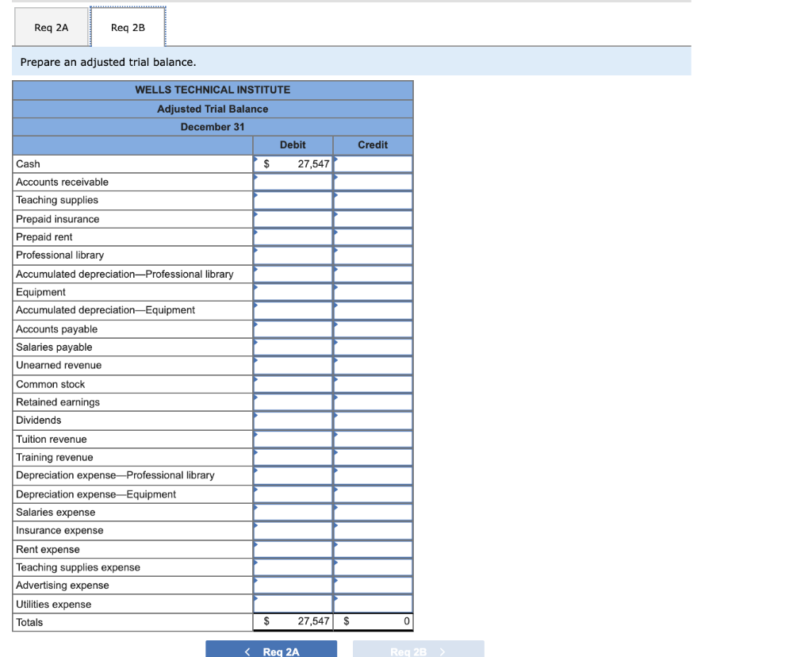Click the Dividends debit entry cell
The width and height of the screenshot is (812, 657).
(293, 420)
